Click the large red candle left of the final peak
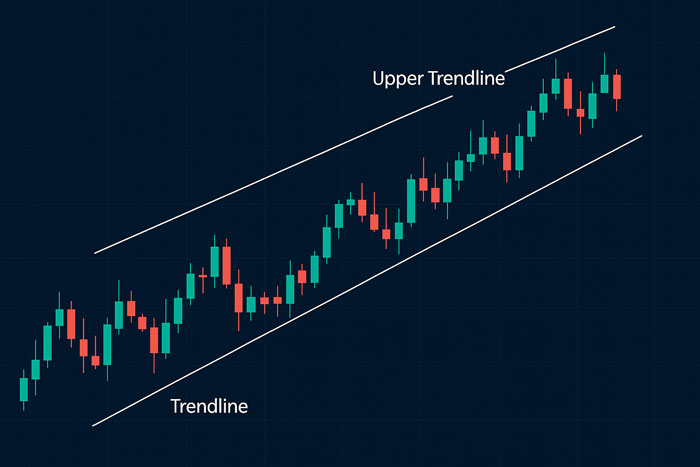This screenshot has width=700, height=467. tap(568, 94)
